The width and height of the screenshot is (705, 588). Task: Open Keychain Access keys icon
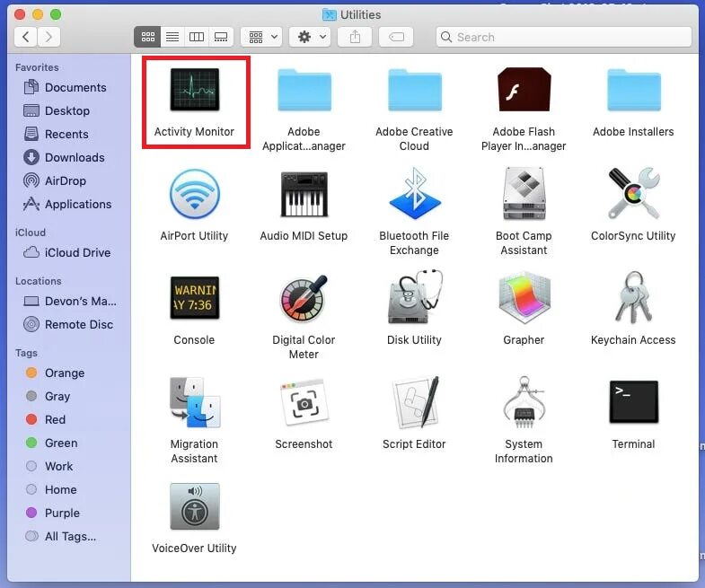(x=633, y=297)
